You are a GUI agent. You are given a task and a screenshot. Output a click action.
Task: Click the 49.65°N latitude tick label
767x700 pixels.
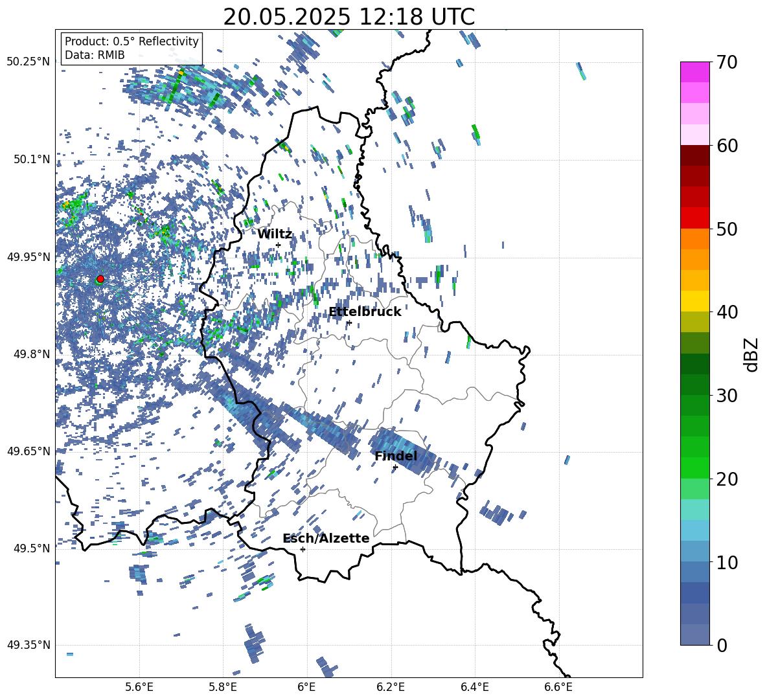[x=29, y=451]
